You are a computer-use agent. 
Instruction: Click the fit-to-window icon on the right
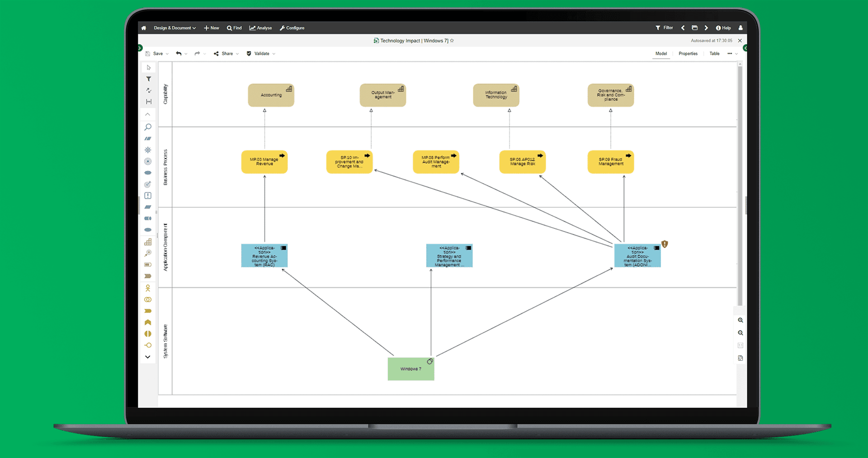741,358
